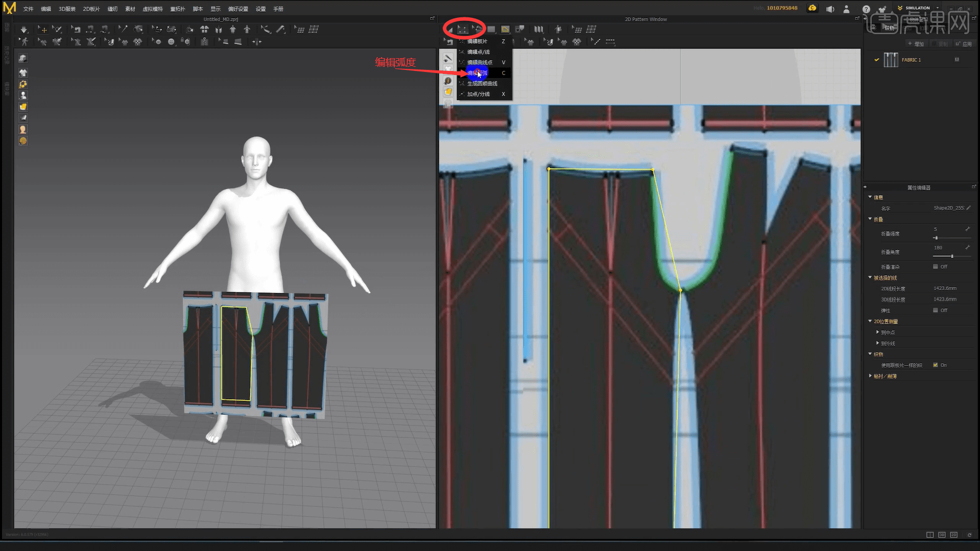Viewport: 980px width, 551px height.
Task: Click the show avatar icon in 2D window
Action: (558, 29)
